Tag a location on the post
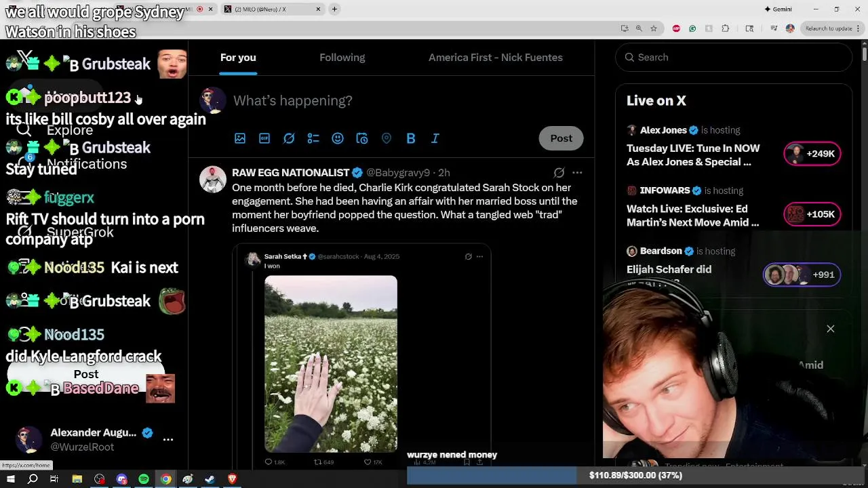This screenshot has width=868, height=488. 387,138
